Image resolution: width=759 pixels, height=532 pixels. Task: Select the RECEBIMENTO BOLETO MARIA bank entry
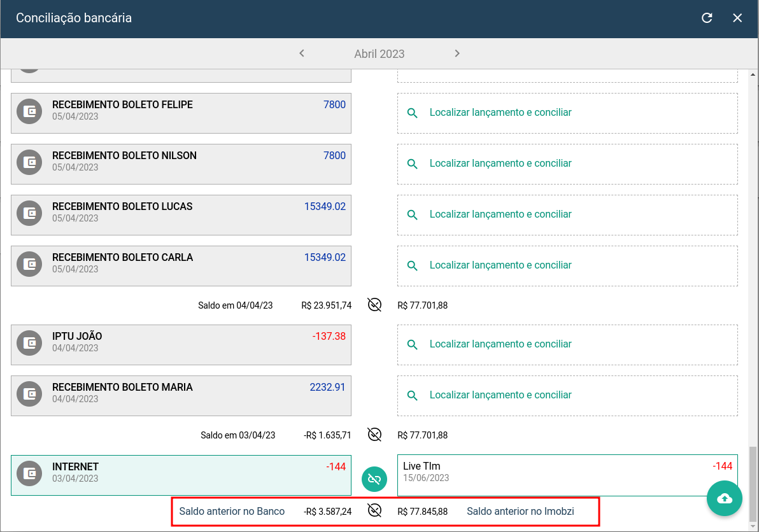click(181, 396)
